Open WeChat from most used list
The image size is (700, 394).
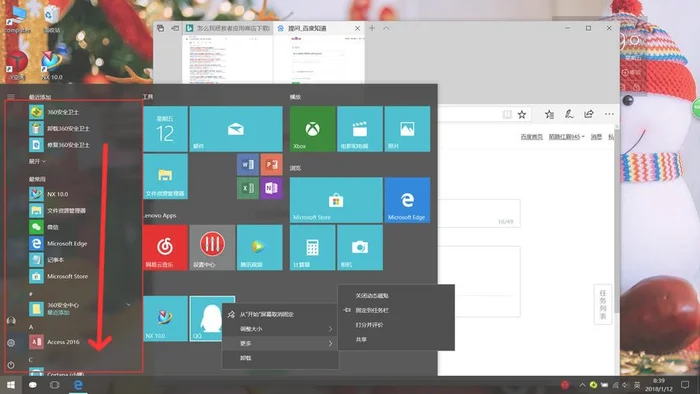click(x=53, y=227)
